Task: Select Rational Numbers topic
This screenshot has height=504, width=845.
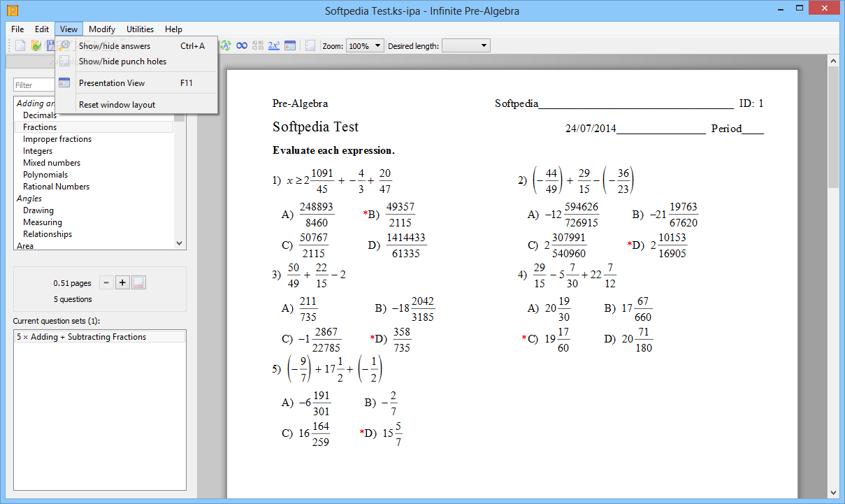Action: pyautogui.click(x=56, y=187)
